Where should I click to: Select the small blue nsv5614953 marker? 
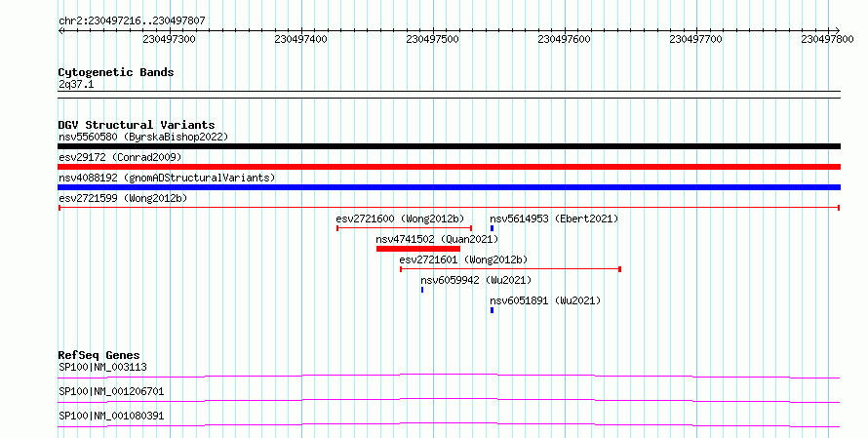click(492, 228)
